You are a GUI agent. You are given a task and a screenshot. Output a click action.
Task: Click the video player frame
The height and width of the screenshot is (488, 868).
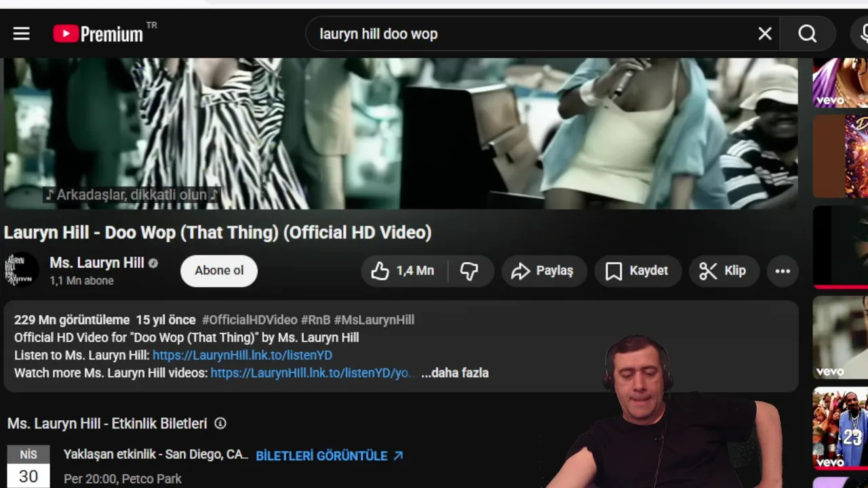[400, 134]
